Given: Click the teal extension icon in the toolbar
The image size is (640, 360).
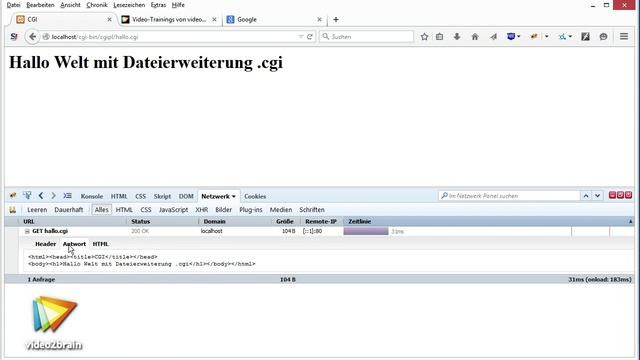Looking at the screenshot, I should tap(562, 37).
